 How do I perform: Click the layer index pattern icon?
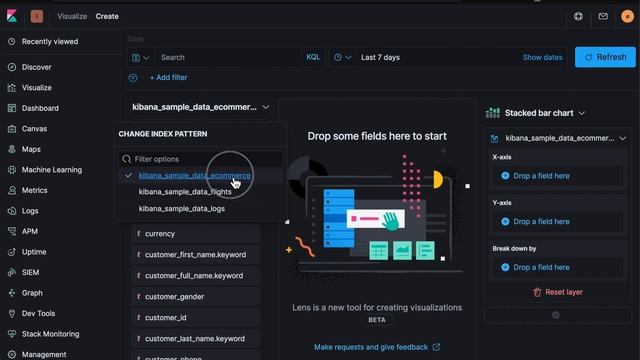[x=494, y=138]
